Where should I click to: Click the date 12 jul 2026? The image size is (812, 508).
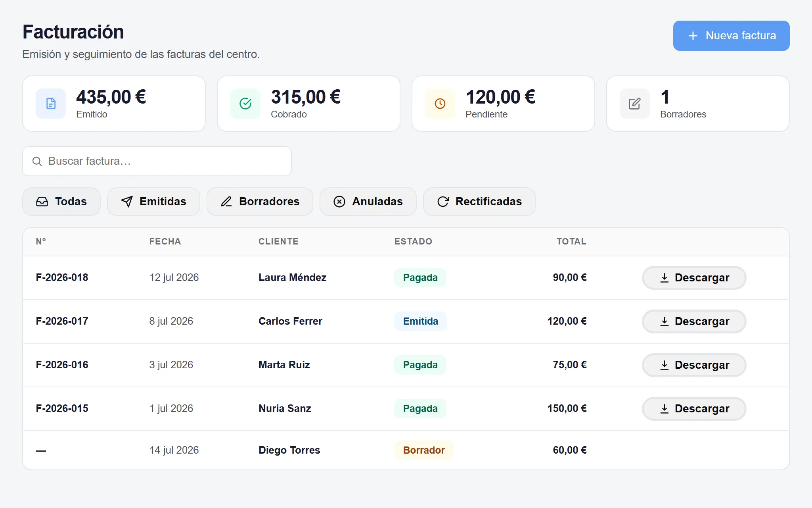point(174,277)
